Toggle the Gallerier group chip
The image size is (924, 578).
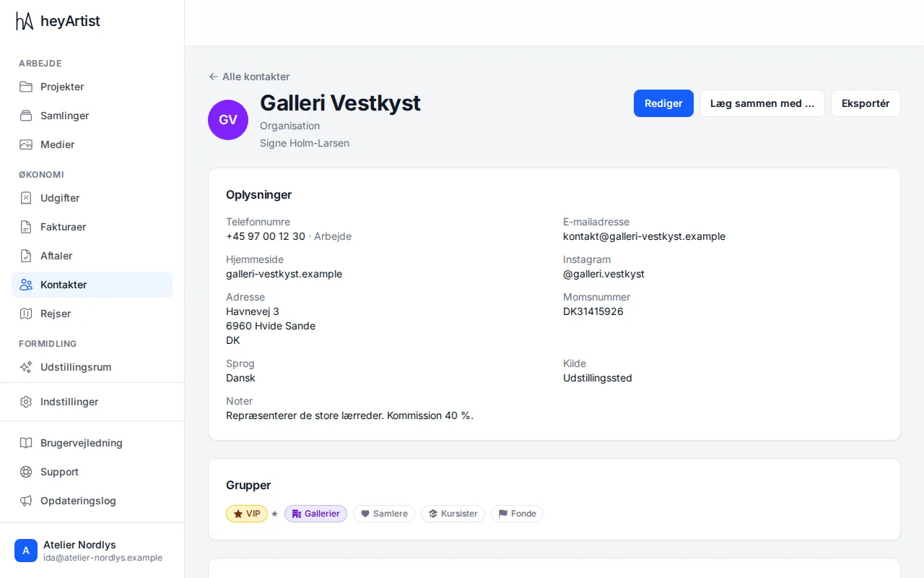tap(315, 514)
